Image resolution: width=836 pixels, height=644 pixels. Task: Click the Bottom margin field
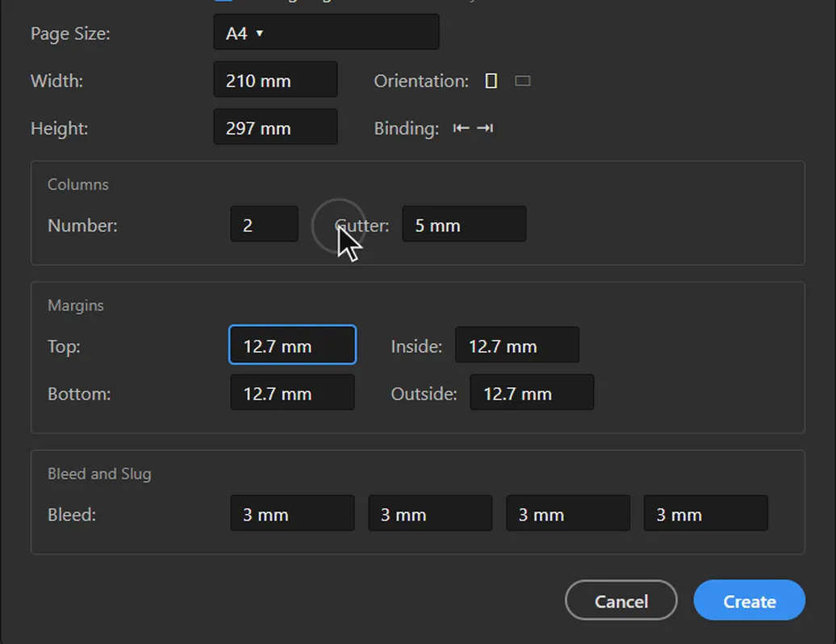coord(292,393)
